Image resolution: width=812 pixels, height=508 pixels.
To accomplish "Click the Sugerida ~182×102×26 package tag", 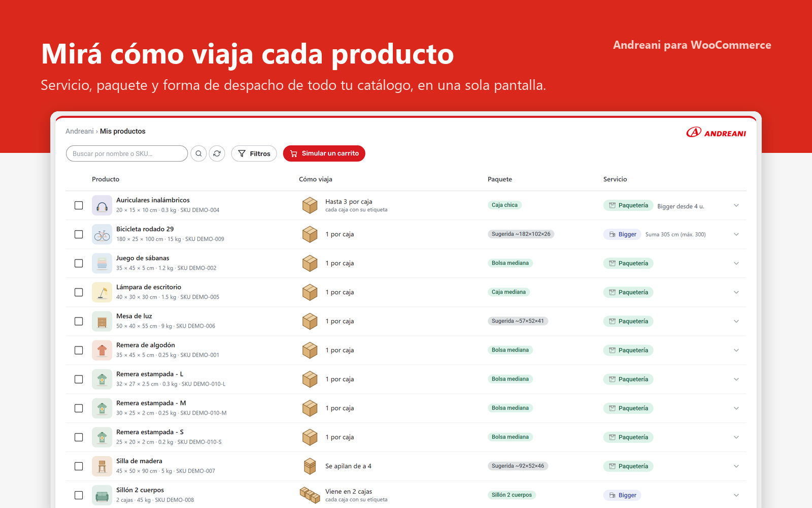I will point(521,234).
